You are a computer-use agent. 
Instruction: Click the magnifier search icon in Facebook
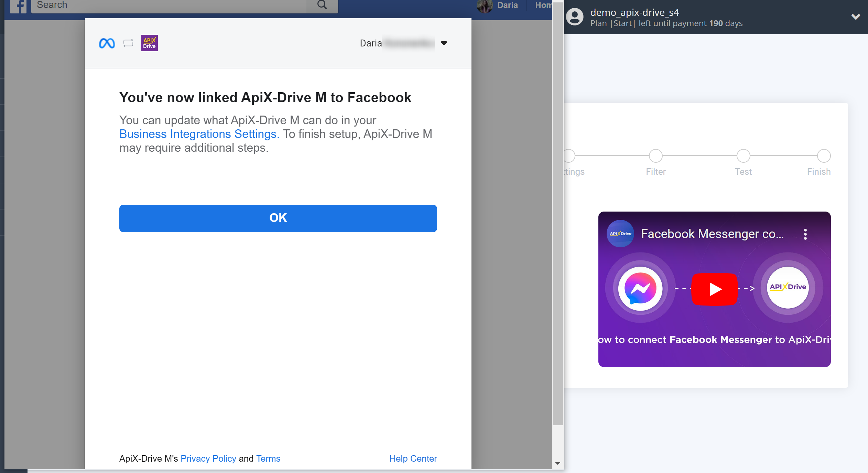pyautogui.click(x=322, y=5)
